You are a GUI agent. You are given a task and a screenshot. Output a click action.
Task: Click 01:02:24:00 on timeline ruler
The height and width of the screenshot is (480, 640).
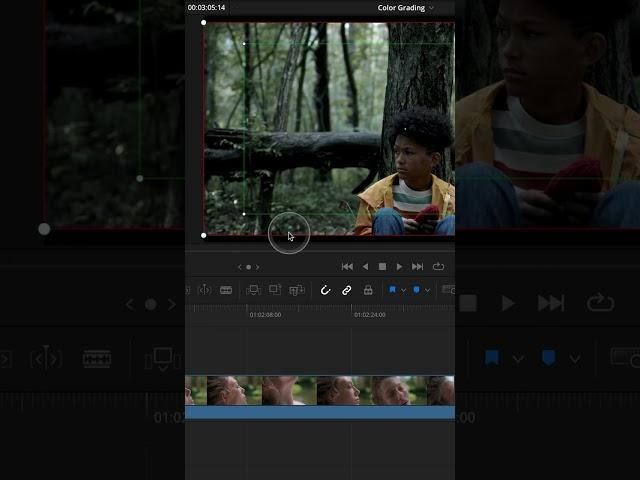click(x=370, y=315)
